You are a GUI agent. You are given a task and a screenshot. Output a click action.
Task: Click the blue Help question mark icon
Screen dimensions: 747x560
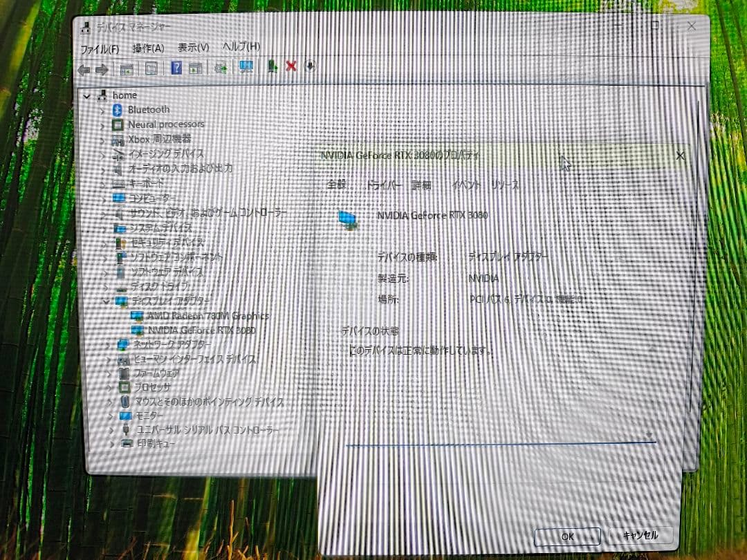(x=176, y=68)
